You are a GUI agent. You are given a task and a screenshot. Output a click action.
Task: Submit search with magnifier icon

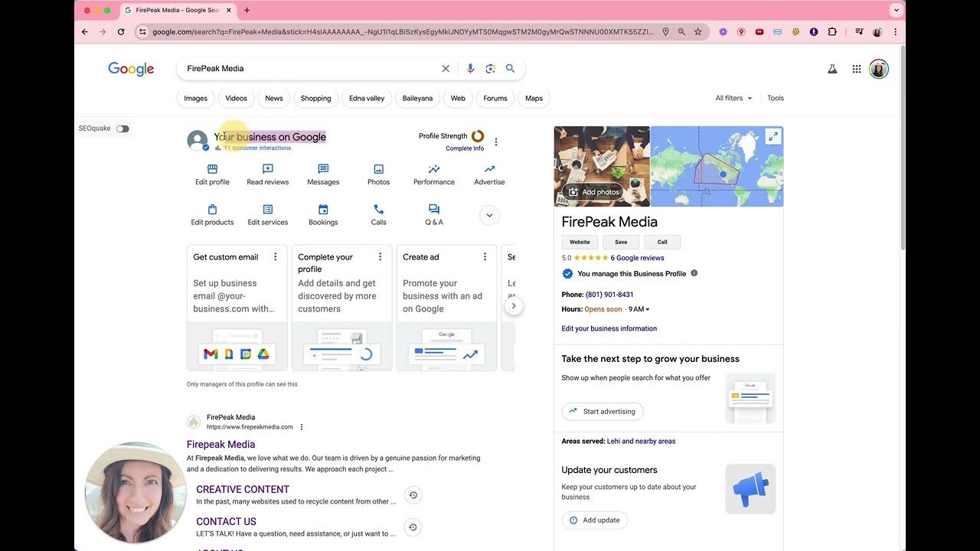[510, 68]
